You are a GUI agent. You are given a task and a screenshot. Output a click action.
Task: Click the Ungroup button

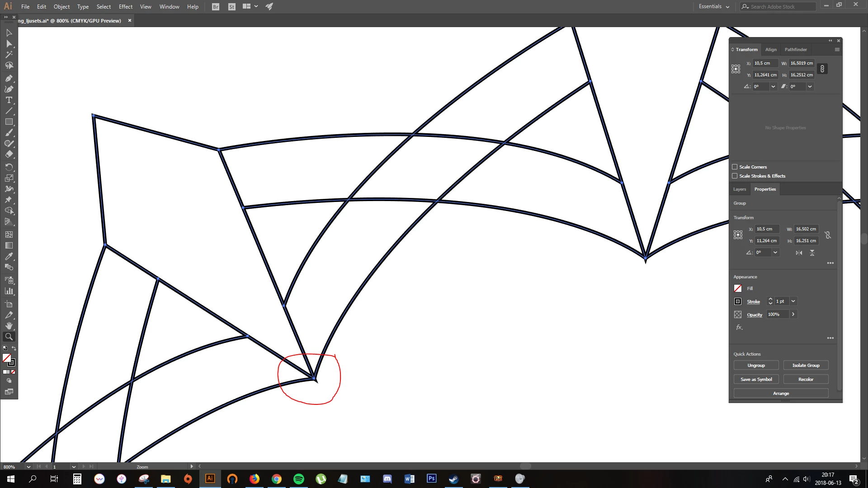click(756, 365)
